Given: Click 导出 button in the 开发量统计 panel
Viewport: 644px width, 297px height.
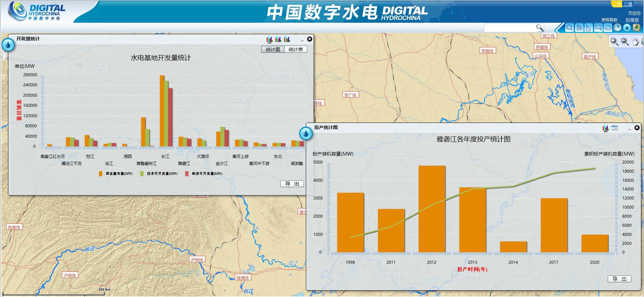Looking at the screenshot, I should (x=292, y=184).
